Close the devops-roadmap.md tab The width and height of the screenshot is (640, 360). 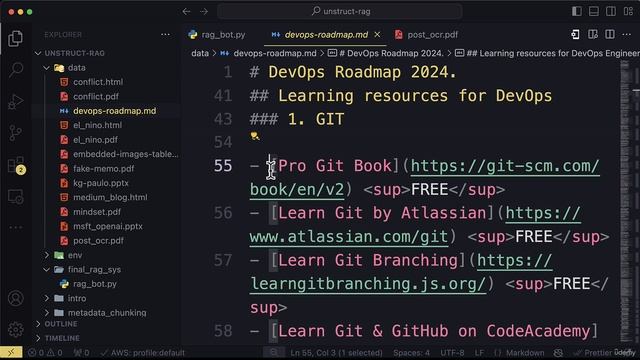[377, 35]
